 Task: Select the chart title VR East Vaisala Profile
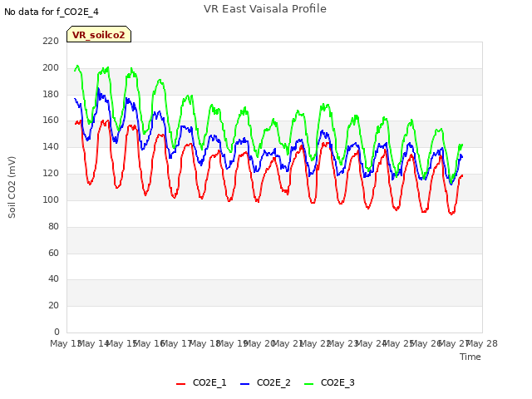tap(265, 9)
